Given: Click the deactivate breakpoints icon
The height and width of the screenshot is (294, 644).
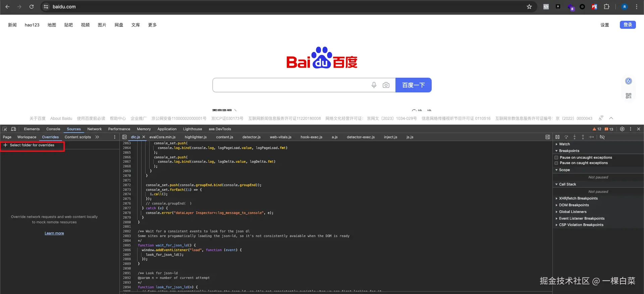Looking at the screenshot, I should 602,137.
